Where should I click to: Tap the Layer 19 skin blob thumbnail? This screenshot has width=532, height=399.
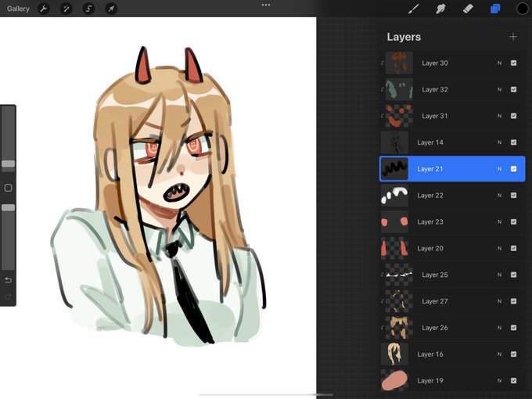(x=394, y=380)
